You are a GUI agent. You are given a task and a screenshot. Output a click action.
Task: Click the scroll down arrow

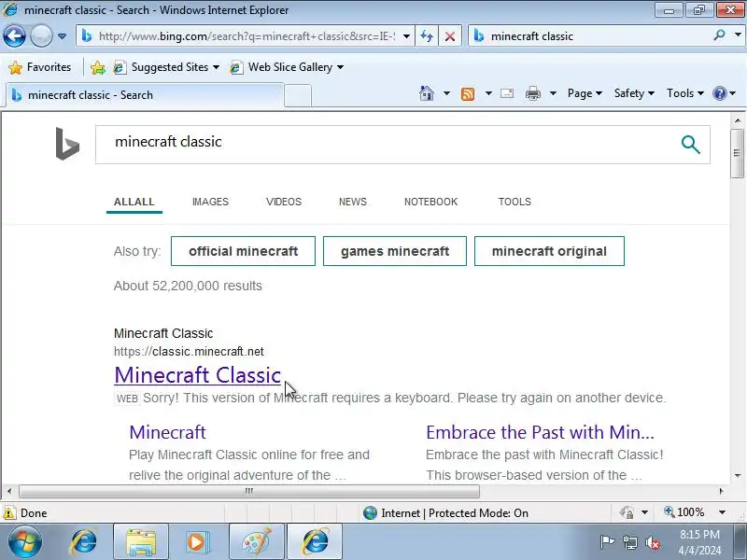coord(738,475)
